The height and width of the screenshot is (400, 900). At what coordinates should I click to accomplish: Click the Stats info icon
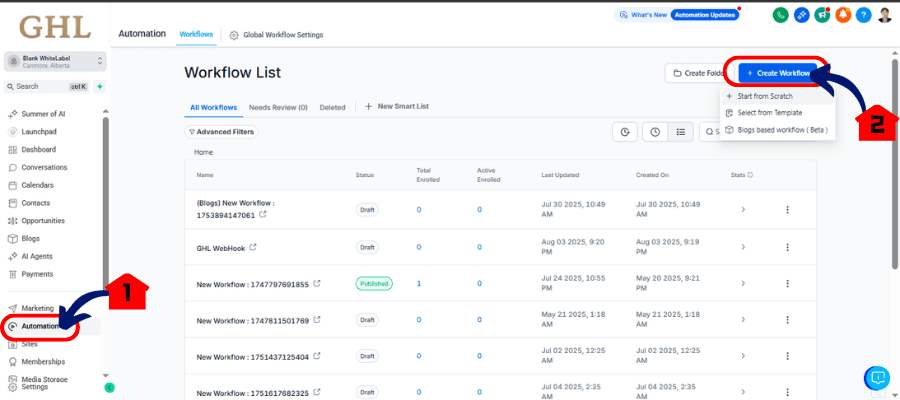(750, 174)
